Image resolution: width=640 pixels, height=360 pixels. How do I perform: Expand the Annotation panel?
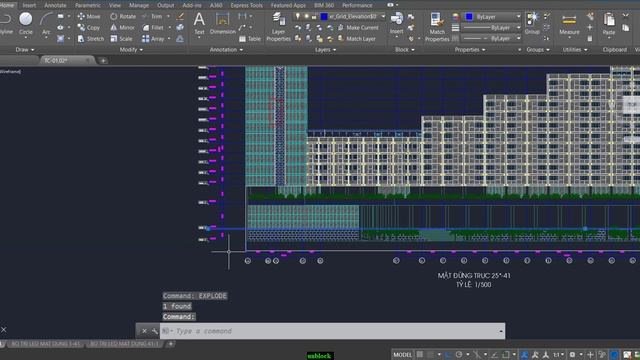pos(226,50)
